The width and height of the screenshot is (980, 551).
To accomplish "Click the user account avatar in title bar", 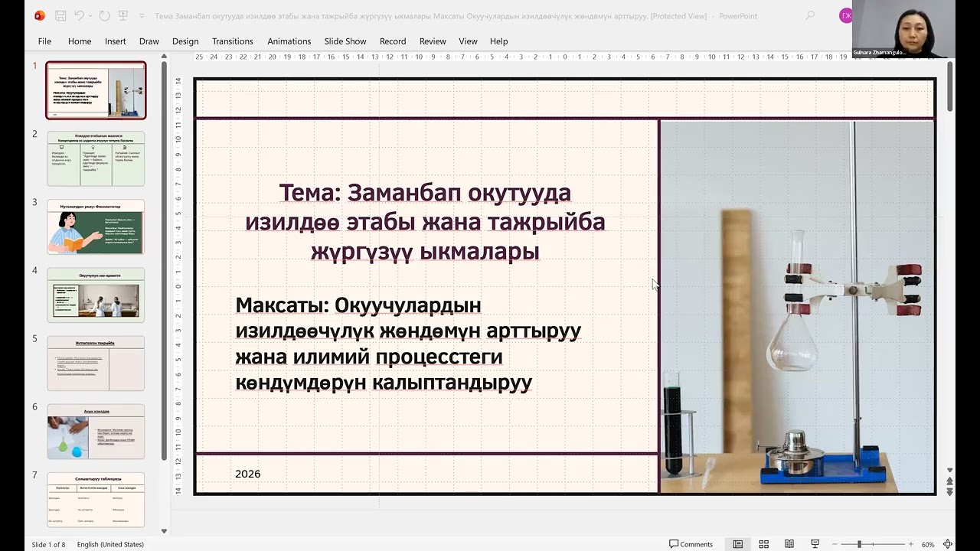I will [x=845, y=15].
